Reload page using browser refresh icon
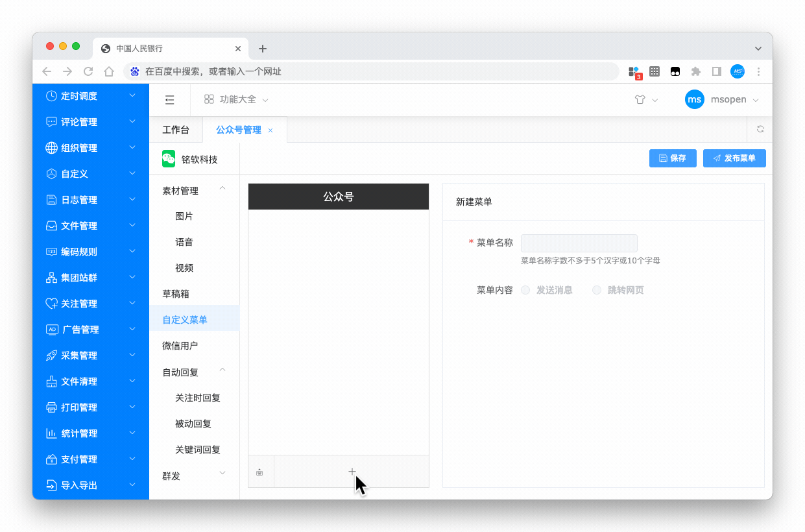 tap(88, 71)
